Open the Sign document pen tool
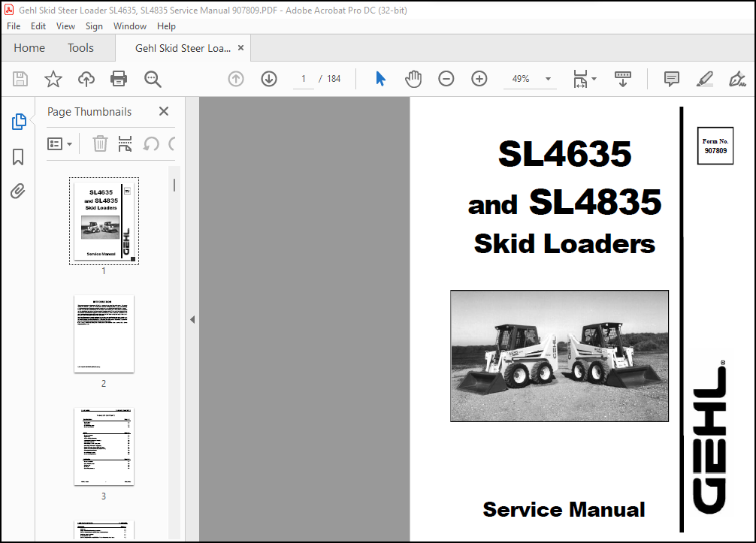Viewport: 756px width, 543px height. [x=737, y=79]
